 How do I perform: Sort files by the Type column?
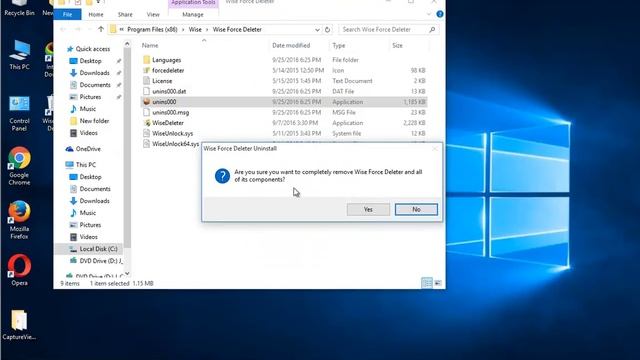[x=339, y=45]
